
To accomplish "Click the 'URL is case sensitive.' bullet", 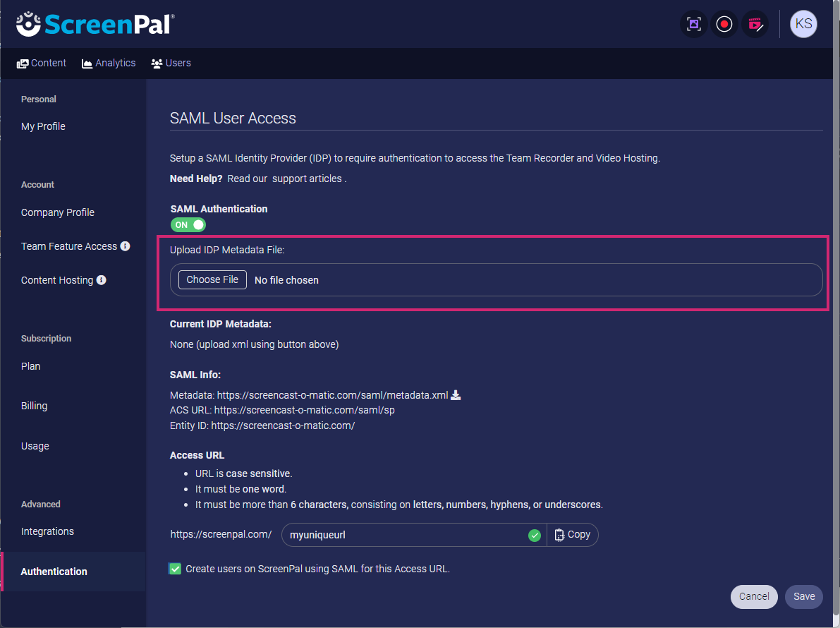I will pos(244,473).
